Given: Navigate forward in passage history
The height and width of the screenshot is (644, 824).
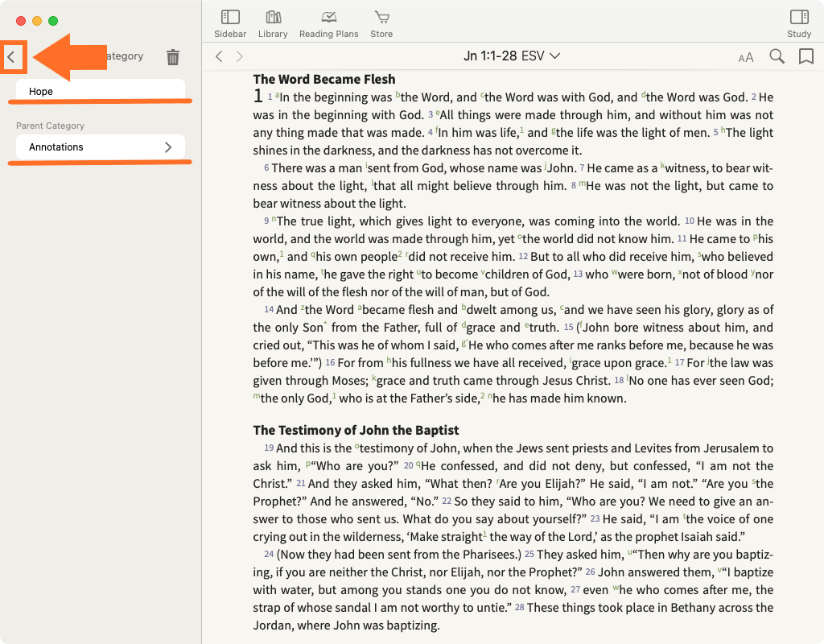Looking at the screenshot, I should [x=239, y=56].
